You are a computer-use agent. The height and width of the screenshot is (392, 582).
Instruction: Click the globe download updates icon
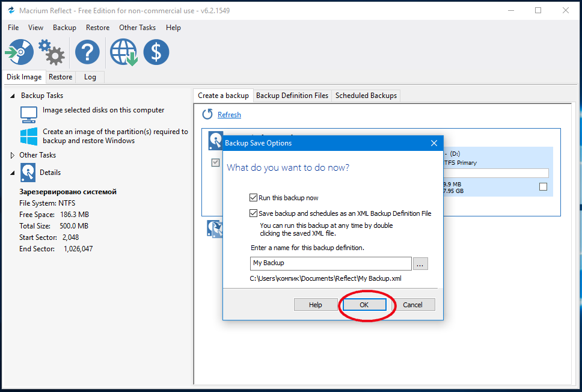tap(124, 52)
